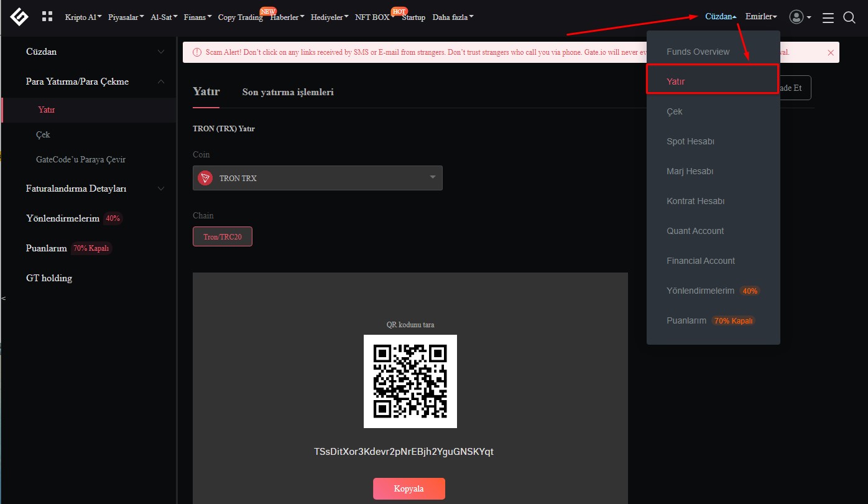Click the TRON coin logo icon
The width and height of the screenshot is (868, 504).
(x=205, y=178)
